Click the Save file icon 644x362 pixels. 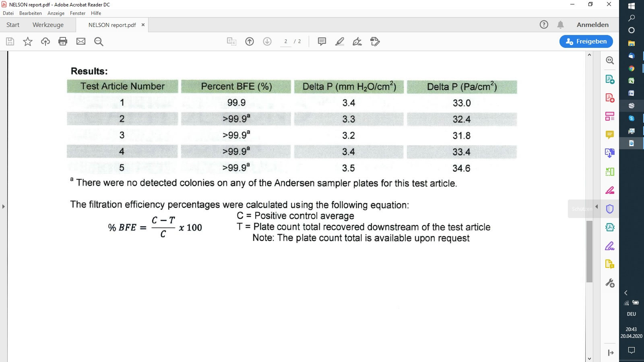point(10,41)
